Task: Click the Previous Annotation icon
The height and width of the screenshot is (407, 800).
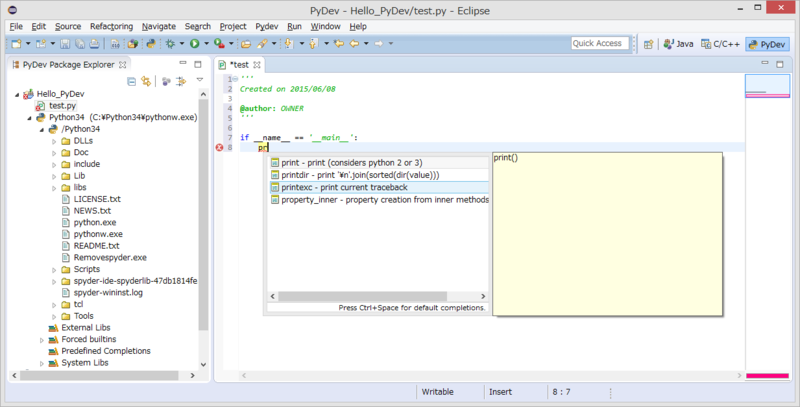Action: [313, 44]
